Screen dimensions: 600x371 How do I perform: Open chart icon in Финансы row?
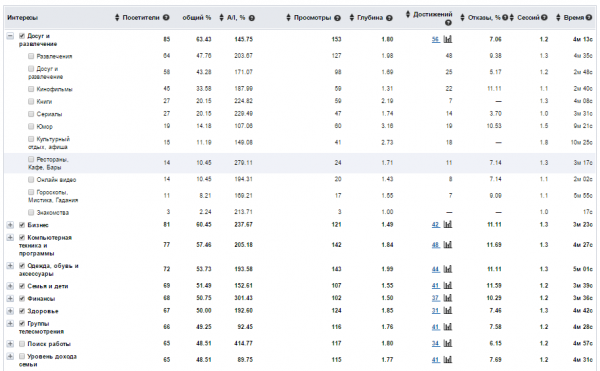pos(448,298)
